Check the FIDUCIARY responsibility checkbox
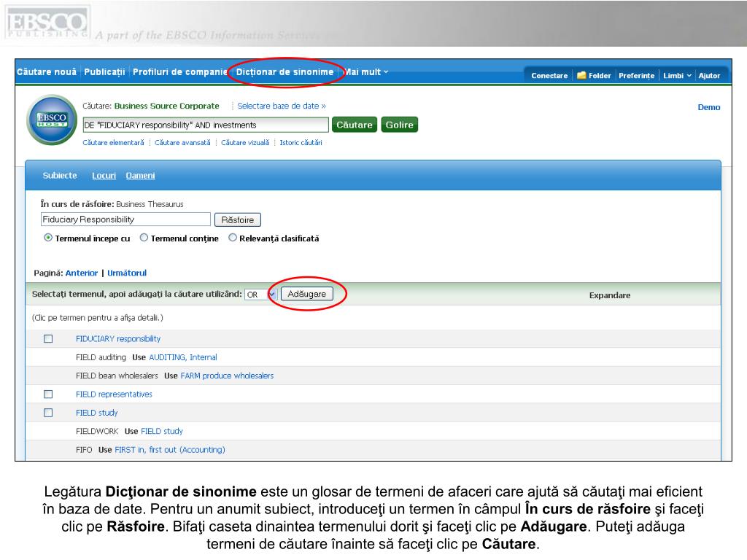This screenshot has width=747, height=560. coord(48,338)
